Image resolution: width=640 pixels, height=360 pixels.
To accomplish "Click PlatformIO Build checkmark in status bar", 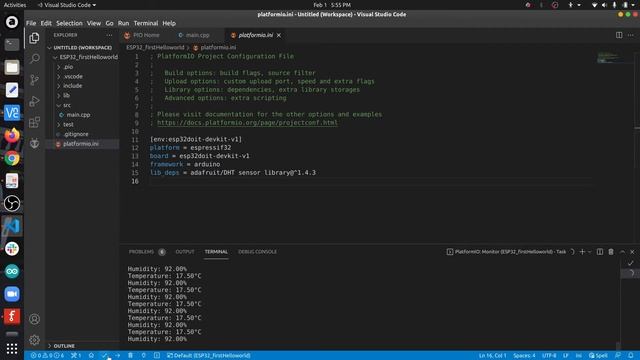I will (104, 356).
